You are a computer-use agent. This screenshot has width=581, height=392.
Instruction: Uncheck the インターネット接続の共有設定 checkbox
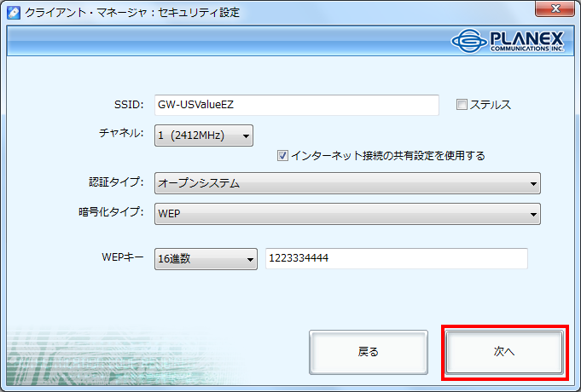[x=283, y=156]
